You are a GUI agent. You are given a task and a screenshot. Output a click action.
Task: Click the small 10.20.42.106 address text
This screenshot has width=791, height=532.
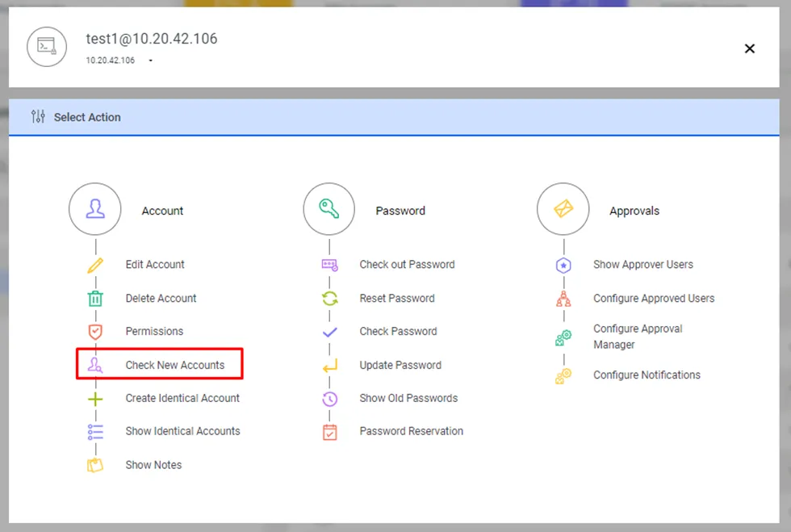pyautogui.click(x=110, y=61)
